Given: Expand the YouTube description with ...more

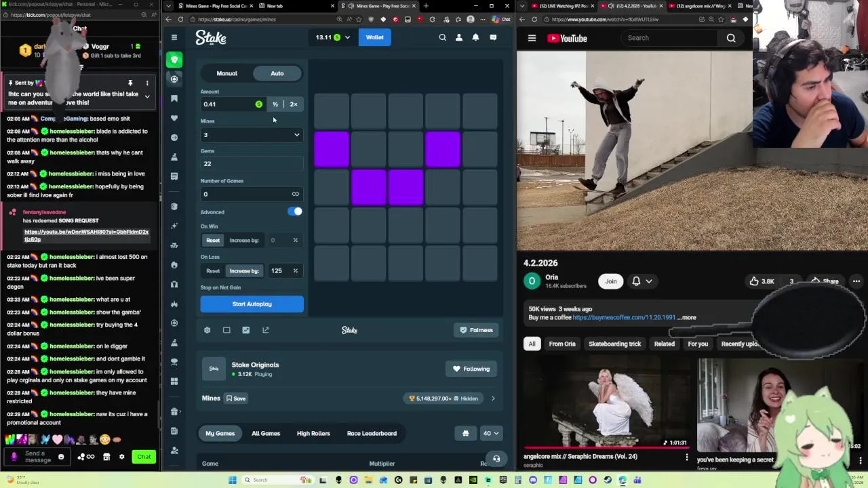Looking at the screenshot, I should click(x=687, y=317).
